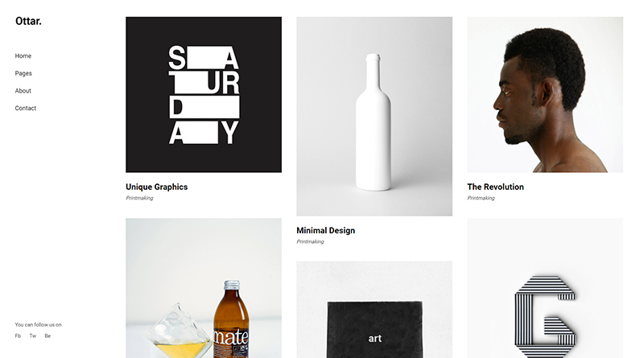Image resolution: width=644 pixels, height=358 pixels.
Task: Go to the Home menu item
Action: [23, 56]
